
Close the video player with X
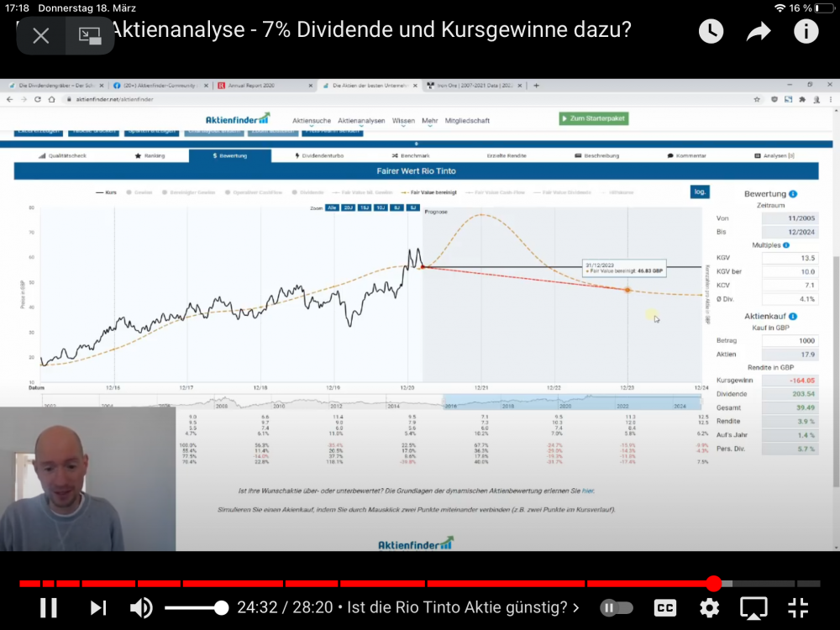[40, 36]
